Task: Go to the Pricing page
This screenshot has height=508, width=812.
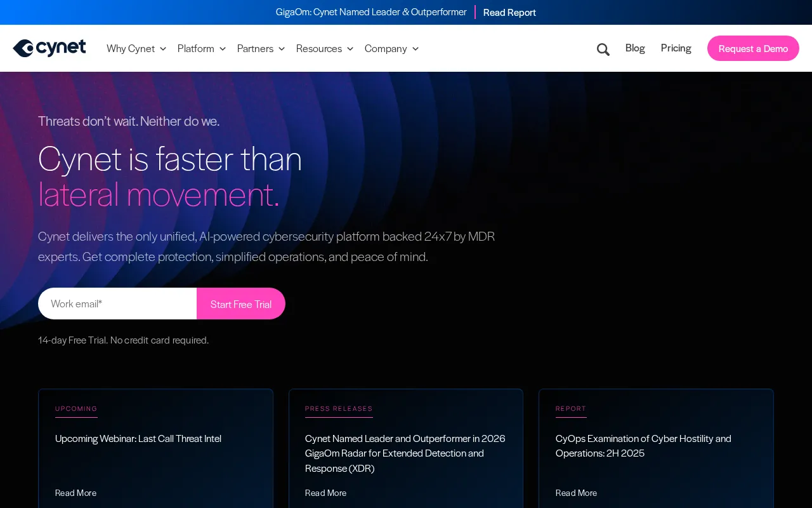Action: click(676, 48)
